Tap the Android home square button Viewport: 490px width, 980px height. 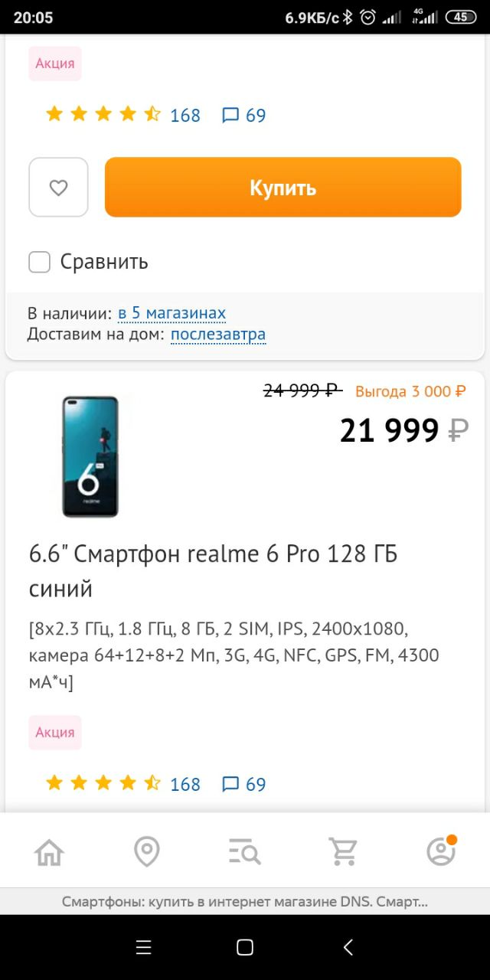point(245,947)
